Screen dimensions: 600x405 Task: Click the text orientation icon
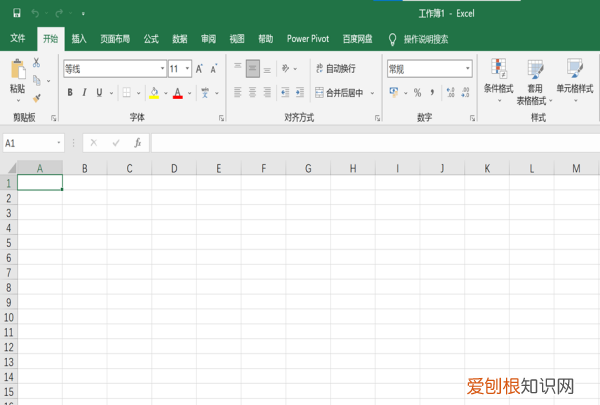(x=285, y=69)
